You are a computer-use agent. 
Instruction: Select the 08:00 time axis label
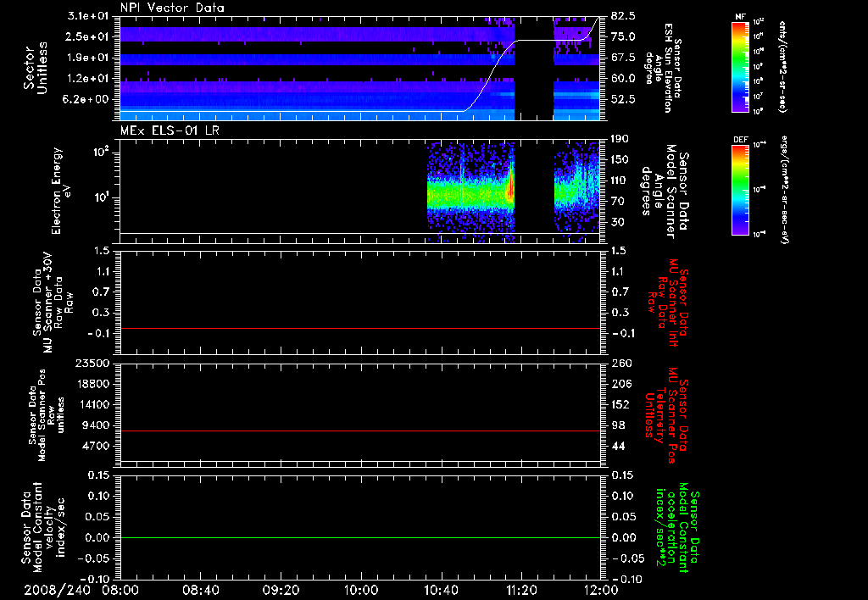(x=120, y=588)
